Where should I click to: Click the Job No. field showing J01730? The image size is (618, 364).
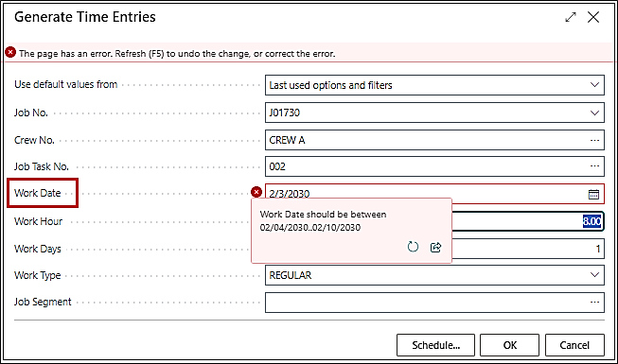pyautogui.click(x=434, y=113)
